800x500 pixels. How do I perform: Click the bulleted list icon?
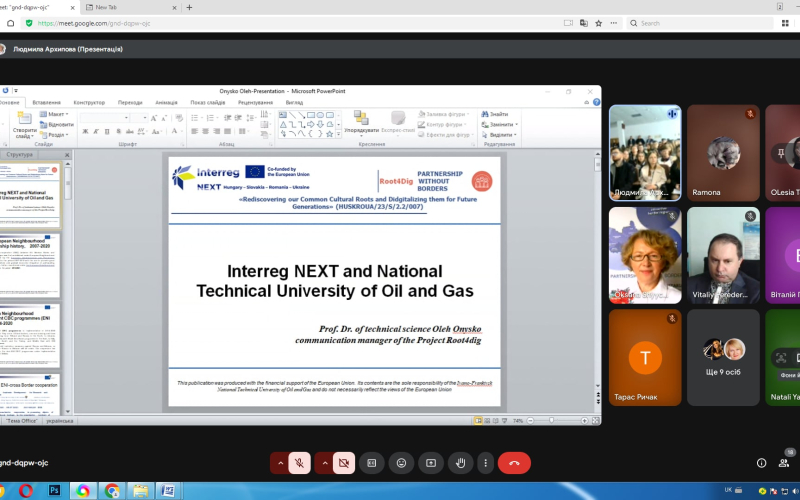click(195, 118)
